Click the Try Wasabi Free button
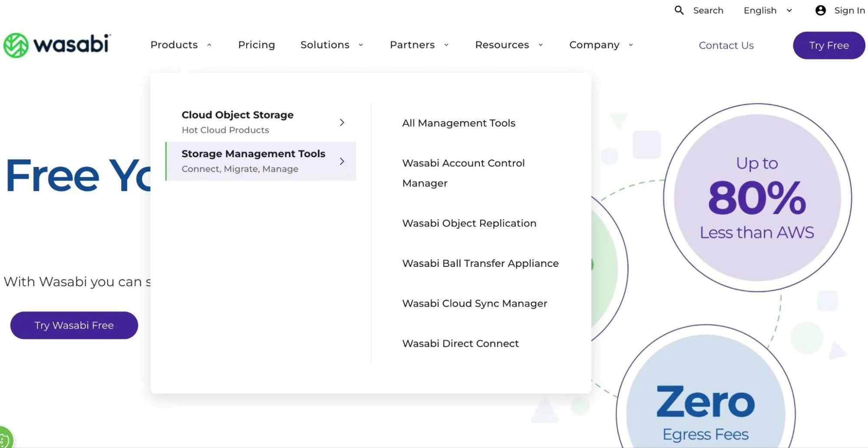Image resolution: width=868 pixels, height=448 pixels. (x=74, y=325)
